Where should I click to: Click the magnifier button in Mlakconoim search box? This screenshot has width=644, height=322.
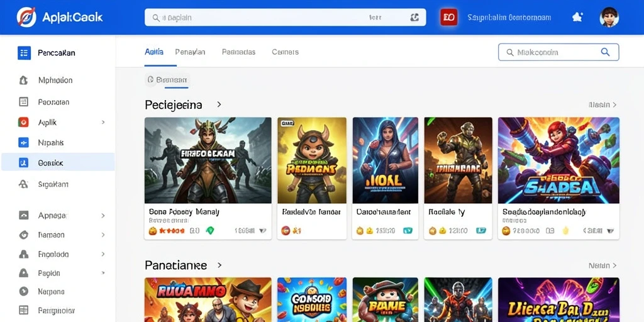click(605, 52)
